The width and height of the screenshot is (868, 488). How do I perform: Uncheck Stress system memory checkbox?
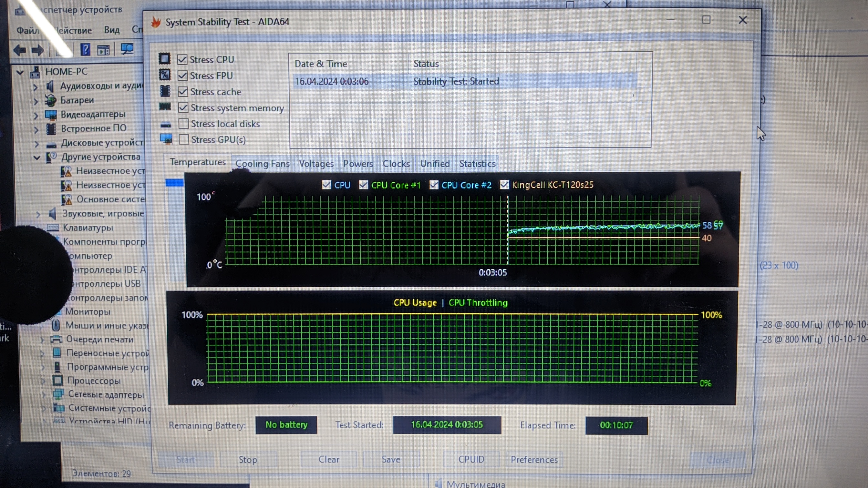(183, 107)
